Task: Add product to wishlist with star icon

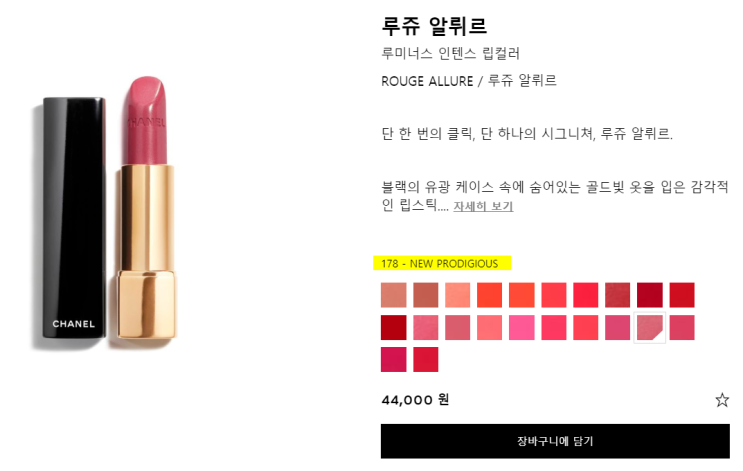Action: [722, 400]
